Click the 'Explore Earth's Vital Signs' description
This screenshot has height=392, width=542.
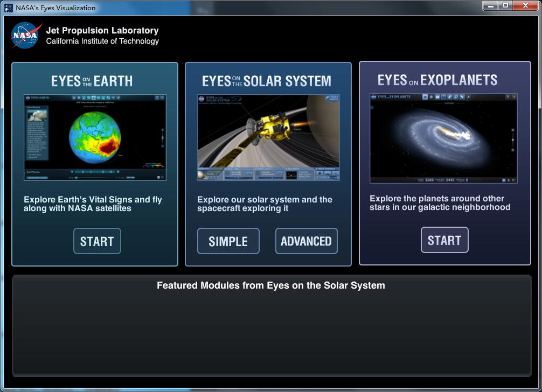93,204
